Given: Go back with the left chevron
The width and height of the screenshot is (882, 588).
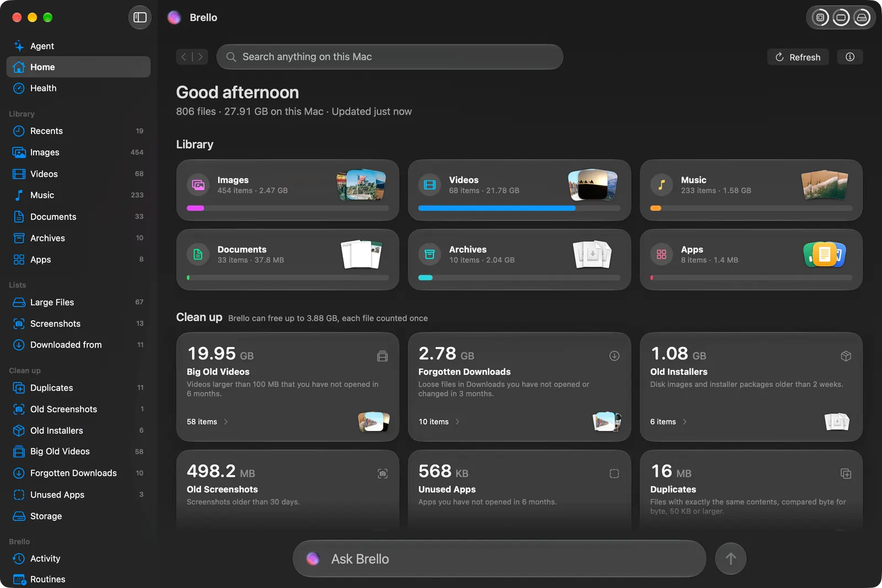Looking at the screenshot, I should pyautogui.click(x=184, y=57).
